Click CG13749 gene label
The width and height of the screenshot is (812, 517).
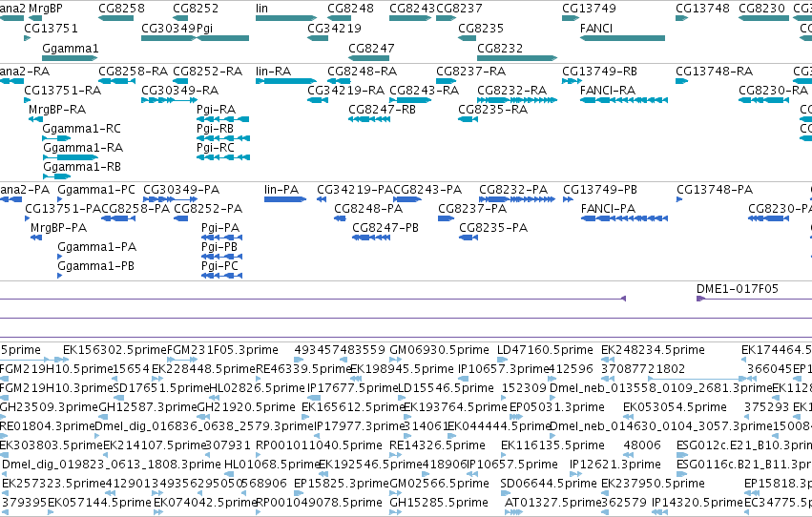pos(589,9)
